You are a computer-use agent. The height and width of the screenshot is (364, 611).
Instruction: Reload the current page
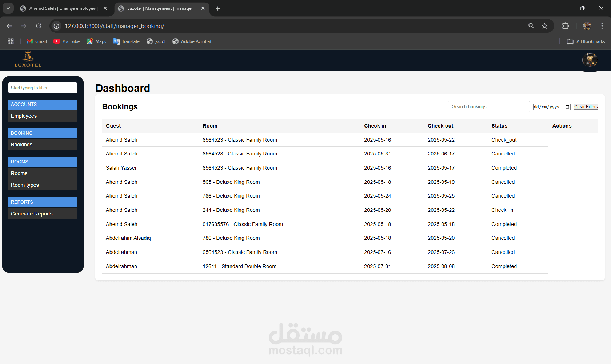click(39, 26)
